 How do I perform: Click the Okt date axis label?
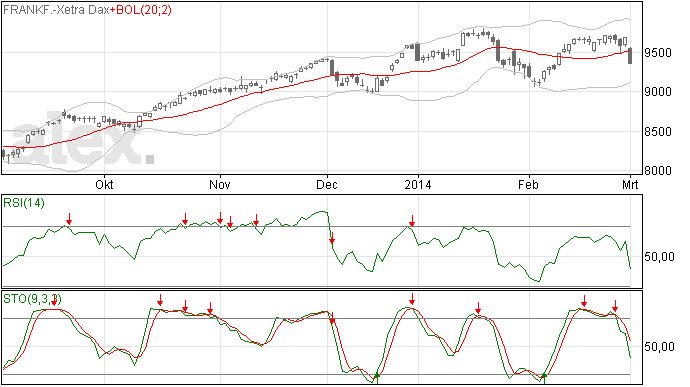(104, 184)
